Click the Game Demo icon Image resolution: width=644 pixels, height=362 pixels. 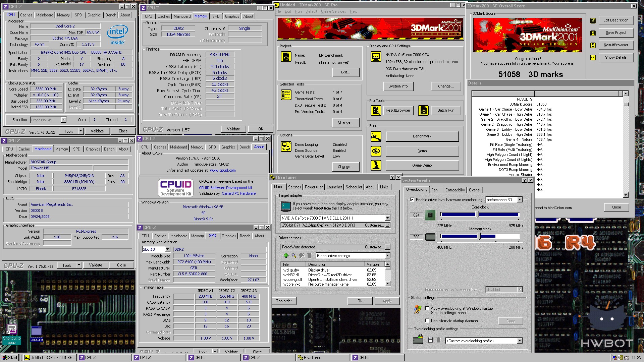click(376, 165)
